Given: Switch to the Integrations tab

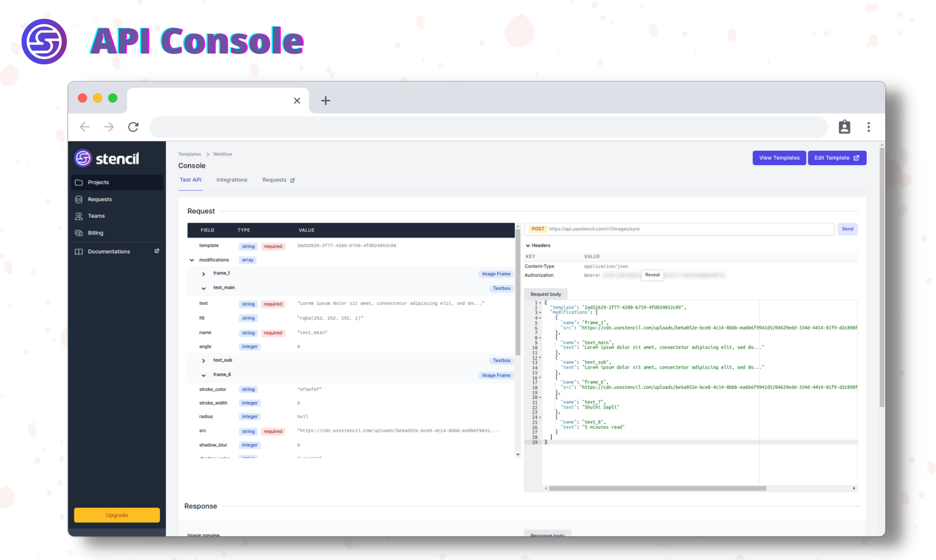Looking at the screenshot, I should pyautogui.click(x=232, y=180).
